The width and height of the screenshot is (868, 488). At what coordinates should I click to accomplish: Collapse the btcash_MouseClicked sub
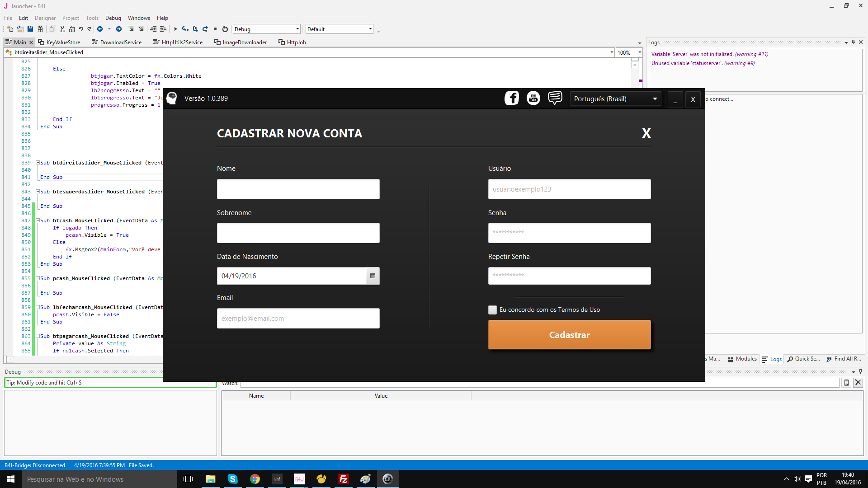click(38, 221)
